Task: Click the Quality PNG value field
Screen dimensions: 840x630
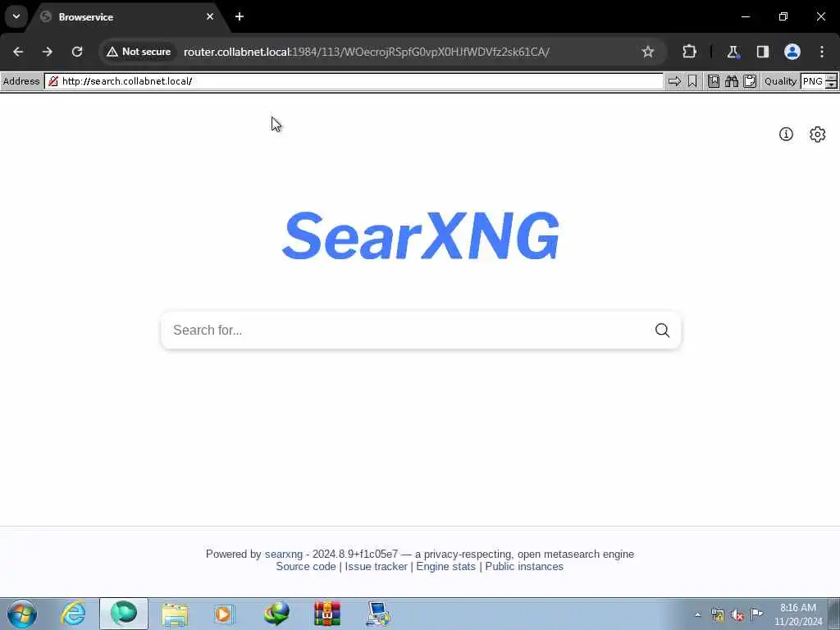Action: coord(813,81)
